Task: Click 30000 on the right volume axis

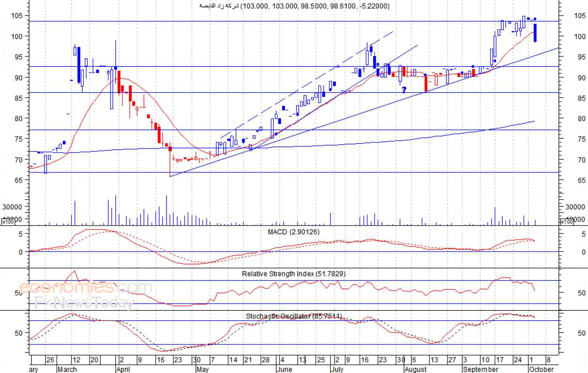Action: (x=575, y=207)
